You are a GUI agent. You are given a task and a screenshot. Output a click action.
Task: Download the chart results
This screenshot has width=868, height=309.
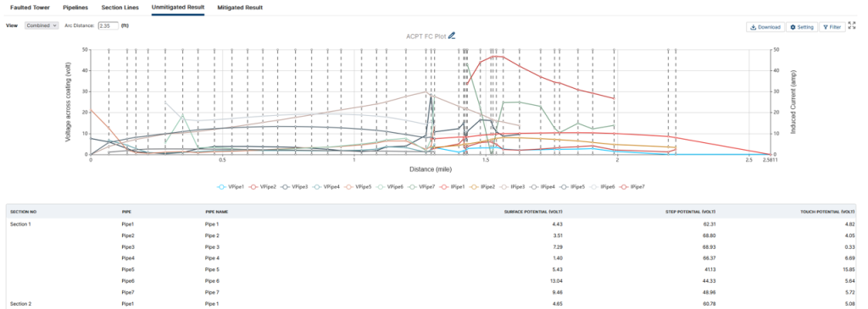(765, 27)
